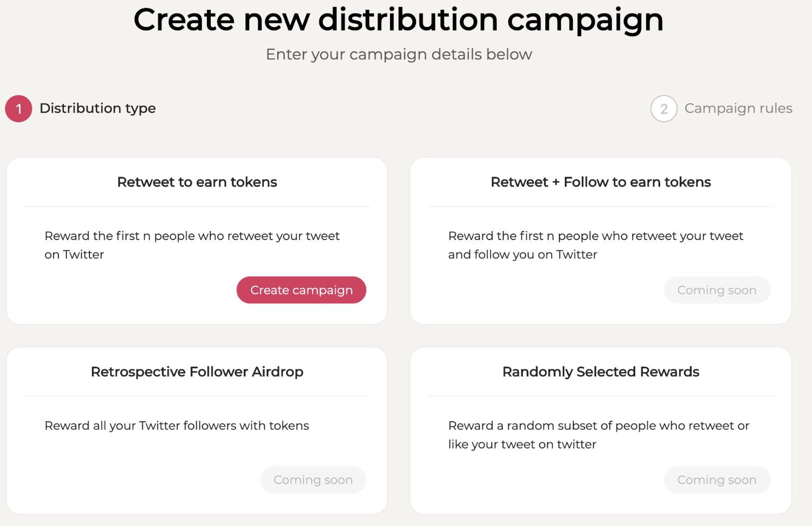Viewport: 812px width, 526px height.
Task: Select the Randomly Selected Rewards card
Action: click(600, 429)
